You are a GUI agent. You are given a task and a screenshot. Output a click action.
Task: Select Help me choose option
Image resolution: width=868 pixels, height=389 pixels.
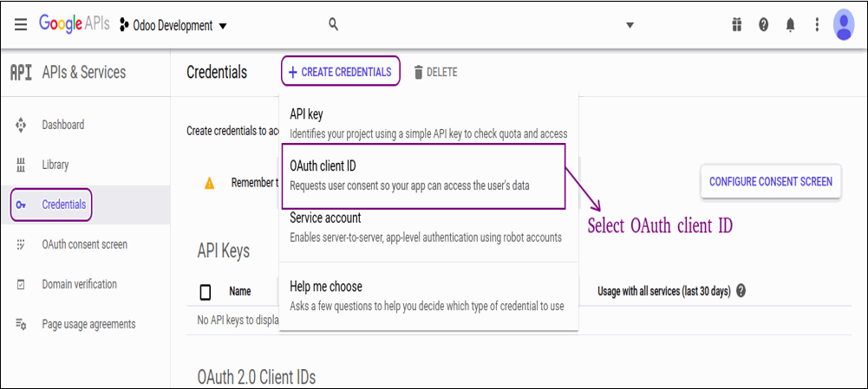429,295
